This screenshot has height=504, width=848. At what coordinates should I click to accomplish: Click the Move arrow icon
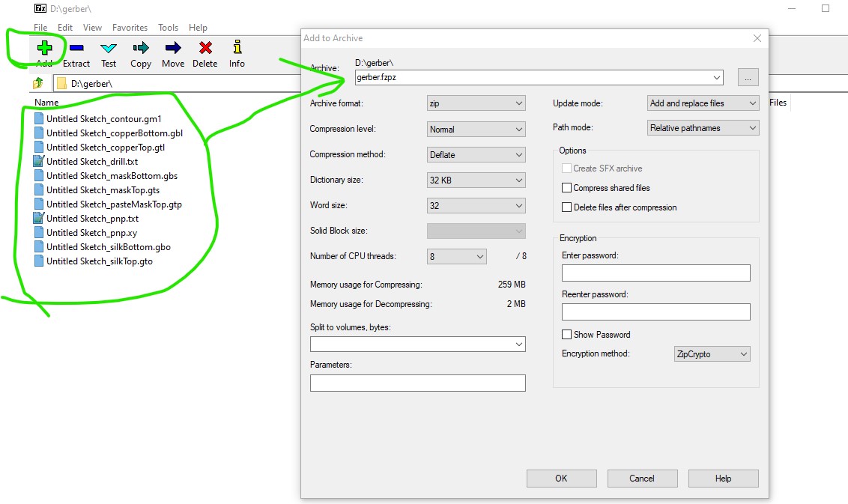[x=173, y=48]
